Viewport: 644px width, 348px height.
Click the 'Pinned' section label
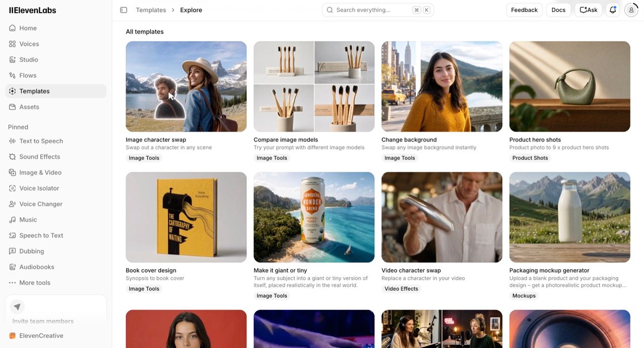(18, 127)
